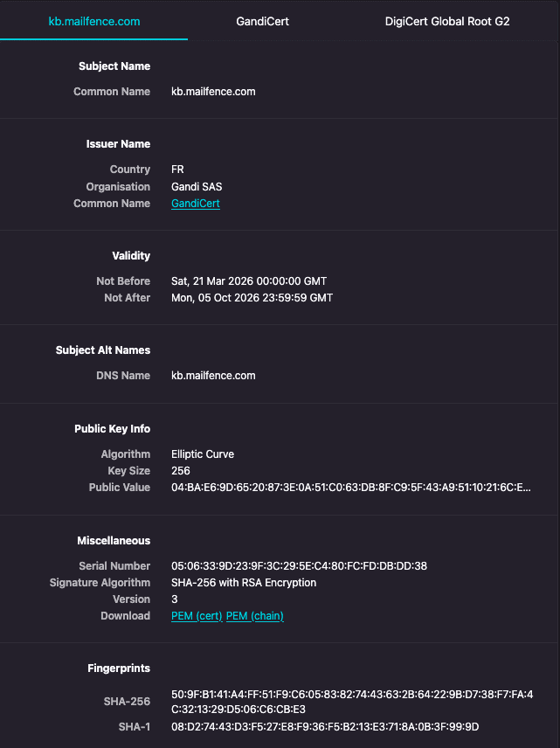Click the Key Size value 256

tap(181, 471)
